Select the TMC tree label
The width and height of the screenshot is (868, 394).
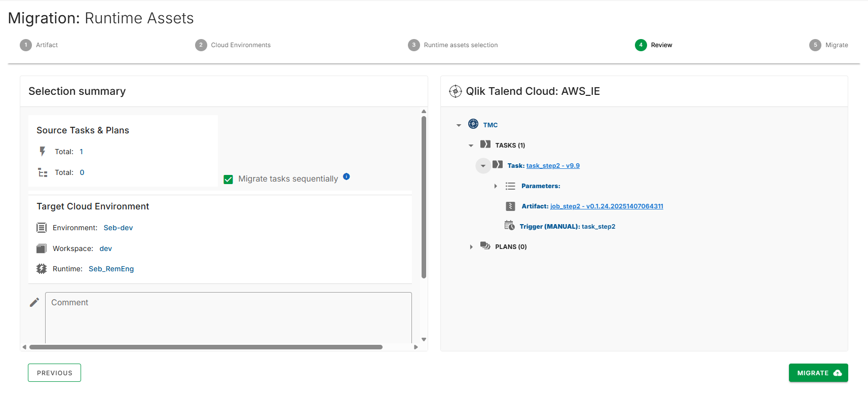[x=490, y=125]
